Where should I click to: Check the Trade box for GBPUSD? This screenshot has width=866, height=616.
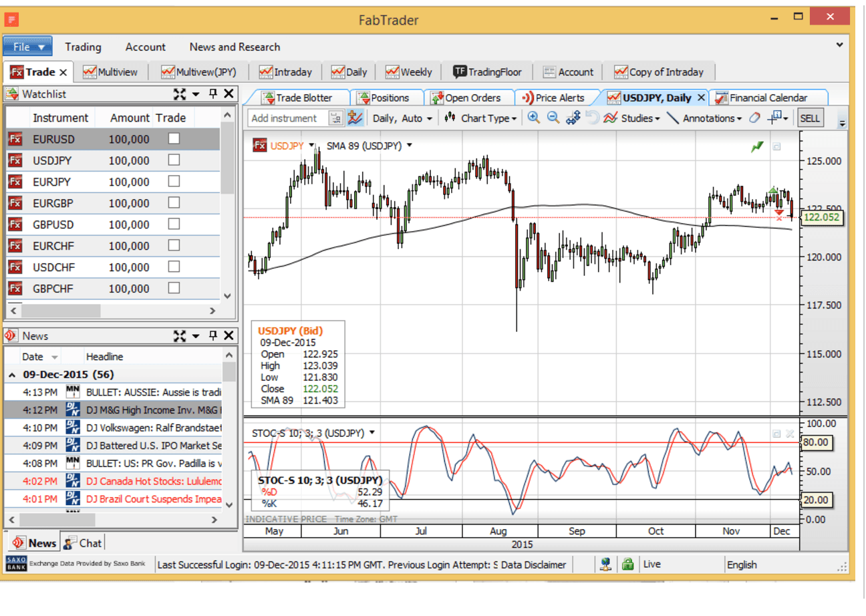pos(174,224)
